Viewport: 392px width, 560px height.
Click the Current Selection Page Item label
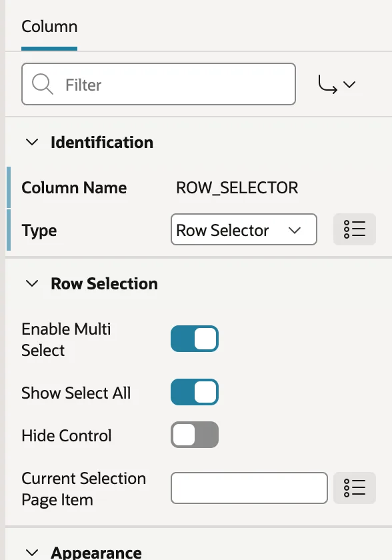[x=83, y=489]
